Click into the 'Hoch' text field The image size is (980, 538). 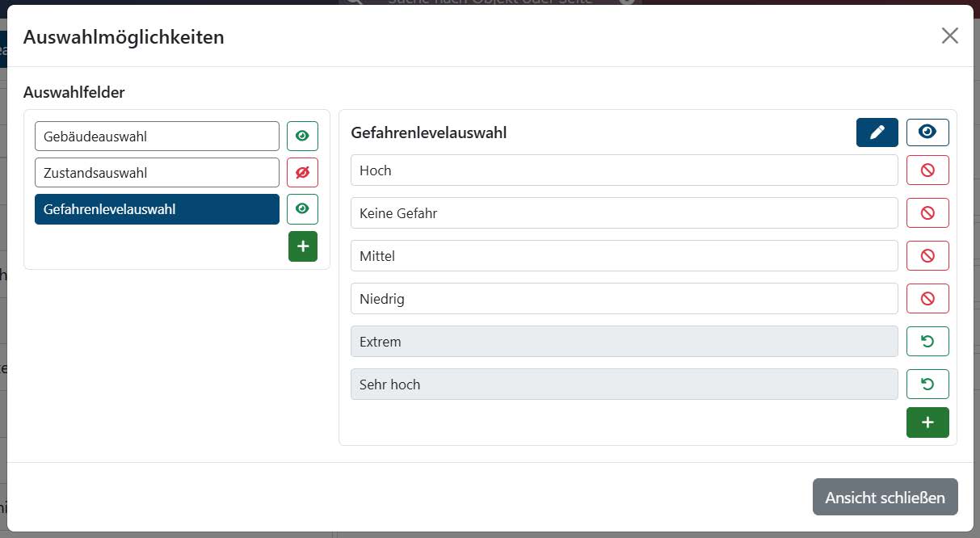tap(624, 170)
